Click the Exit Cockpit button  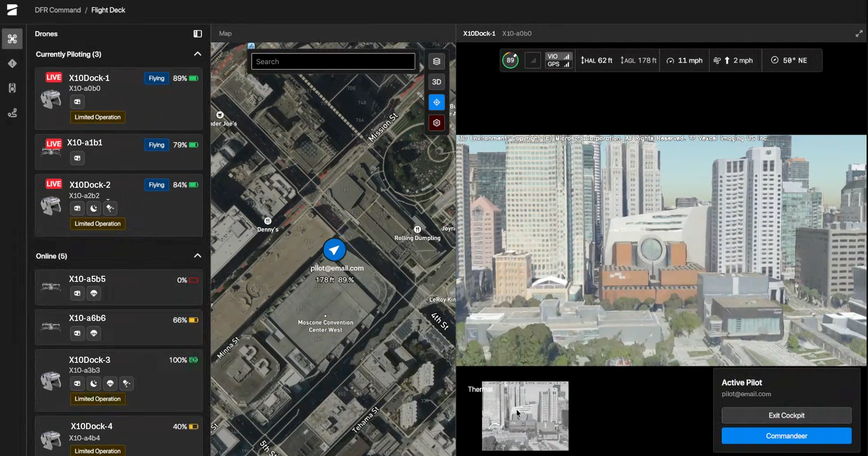tap(787, 416)
